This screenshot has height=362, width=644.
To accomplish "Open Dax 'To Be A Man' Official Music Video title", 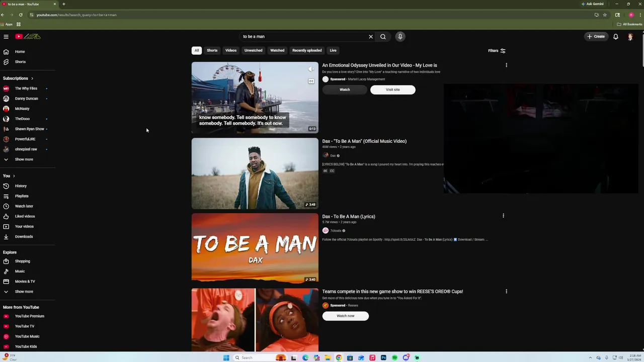I will 364,141.
